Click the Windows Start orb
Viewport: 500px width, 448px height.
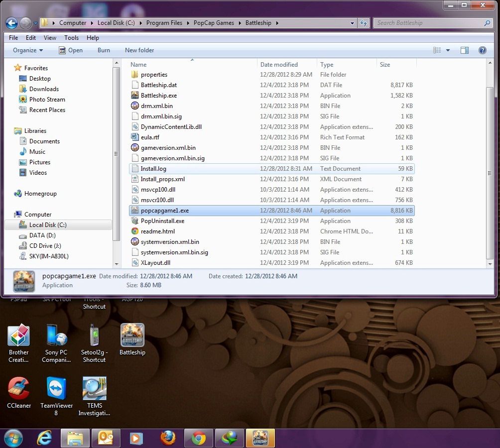(13, 438)
